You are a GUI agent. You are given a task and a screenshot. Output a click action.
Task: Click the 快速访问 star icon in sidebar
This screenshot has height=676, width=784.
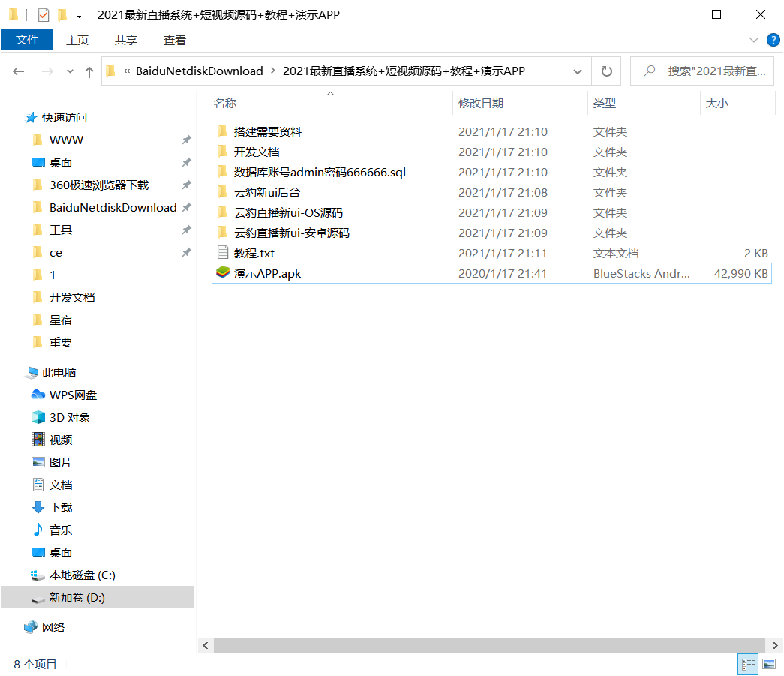pos(31,118)
